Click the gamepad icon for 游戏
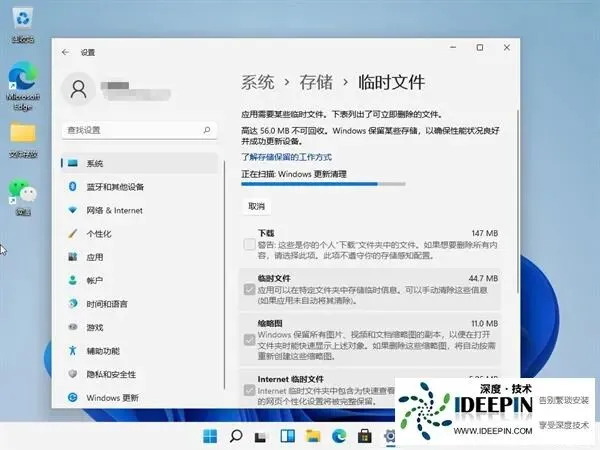This screenshot has width=600, height=450. pos(73,327)
